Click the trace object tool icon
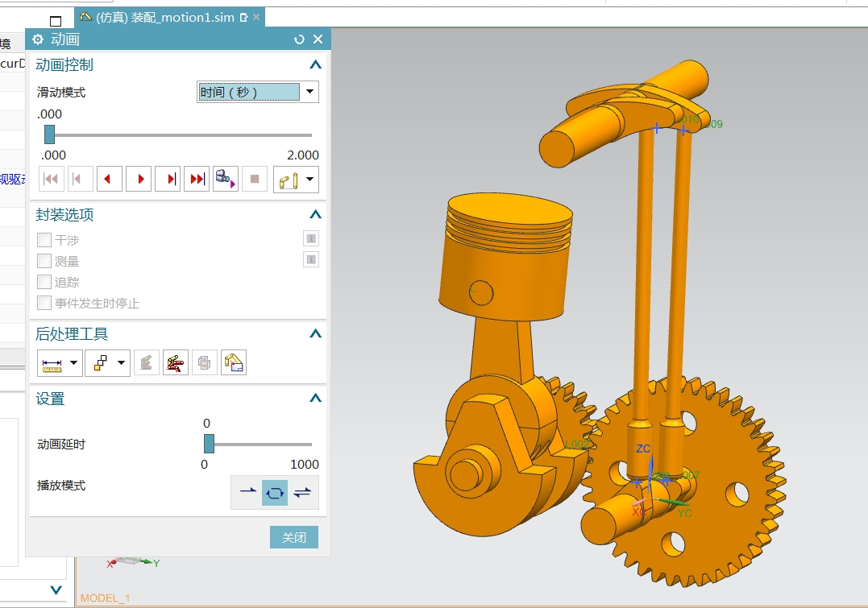 click(x=100, y=363)
